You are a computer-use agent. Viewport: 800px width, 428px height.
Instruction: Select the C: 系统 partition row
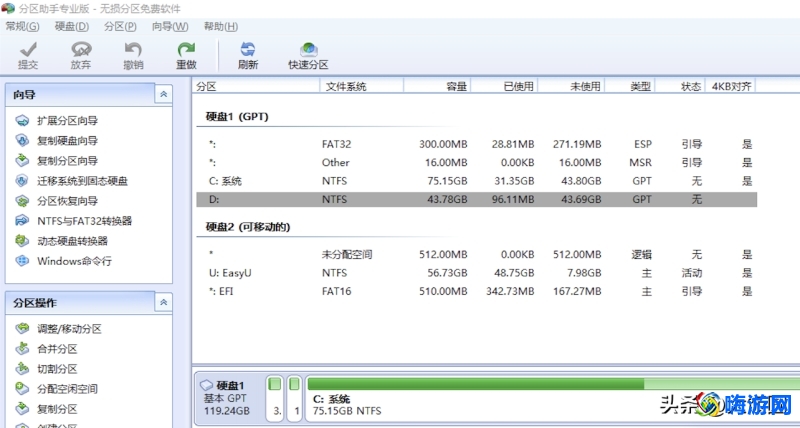[477, 181]
